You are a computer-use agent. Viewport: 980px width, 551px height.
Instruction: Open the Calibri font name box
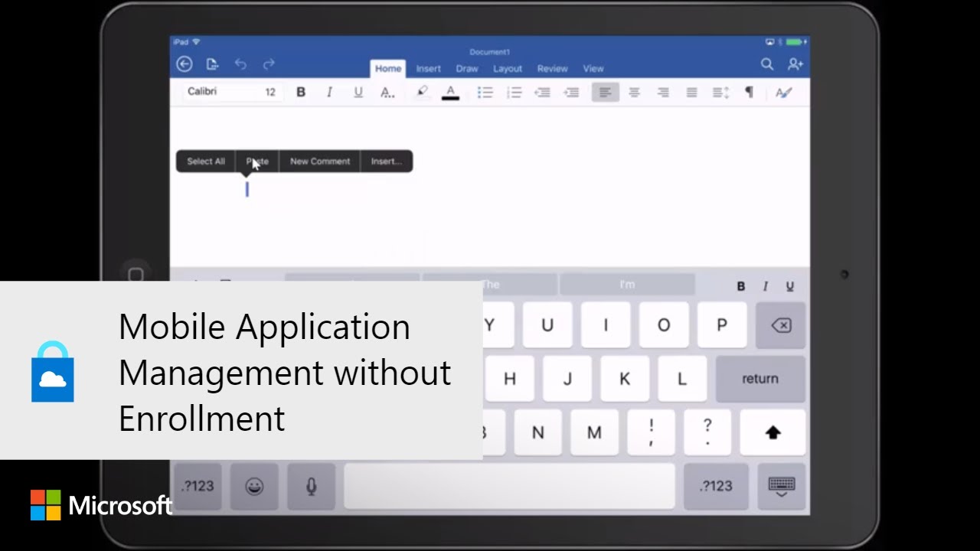[222, 92]
